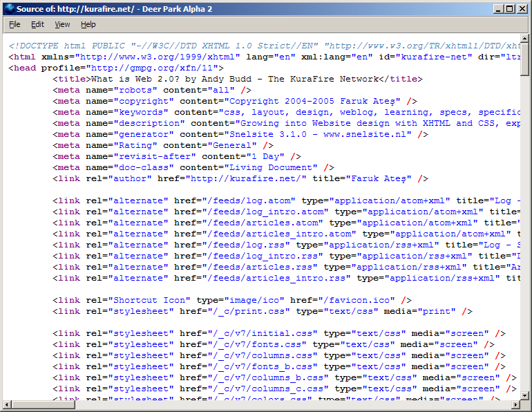The width and height of the screenshot is (532, 412).
Task: Click the vertical scrollbar up arrow
Action: pos(525,39)
